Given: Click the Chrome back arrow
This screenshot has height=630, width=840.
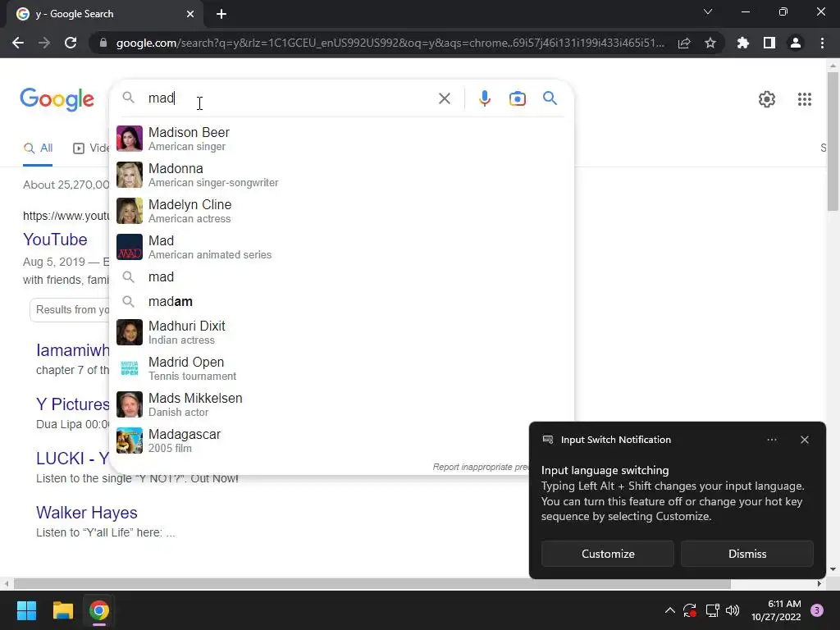Looking at the screenshot, I should (x=18, y=43).
